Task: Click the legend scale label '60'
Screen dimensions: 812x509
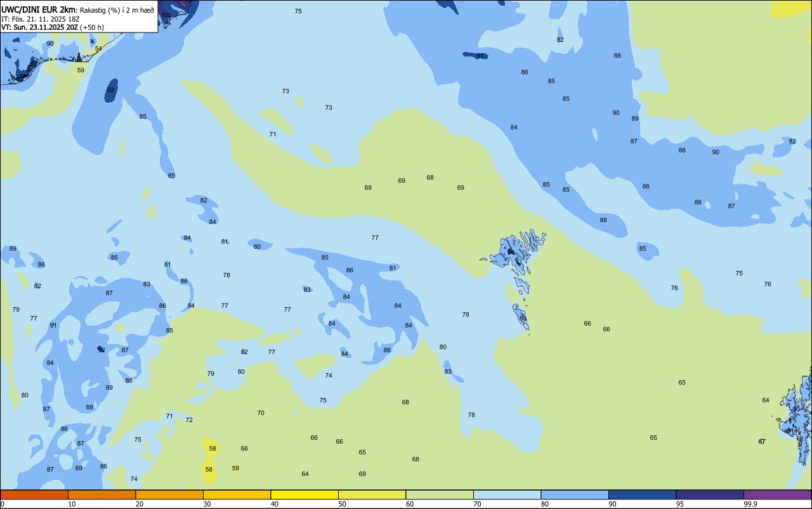Action: click(x=410, y=504)
